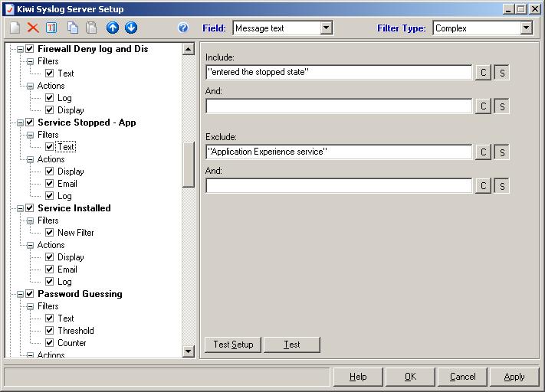Uncheck the Firewall Deny log rule checkbox
The width and height of the screenshot is (545, 392).
coord(30,49)
